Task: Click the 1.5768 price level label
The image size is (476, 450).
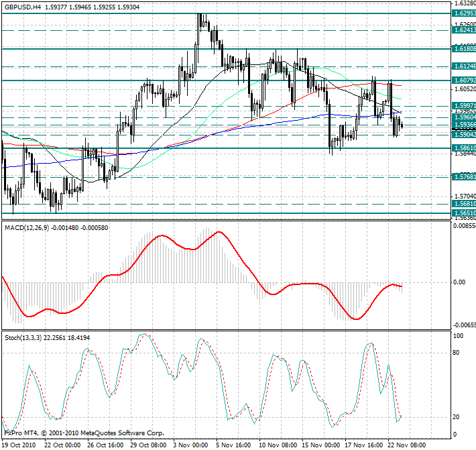Action: [x=464, y=176]
